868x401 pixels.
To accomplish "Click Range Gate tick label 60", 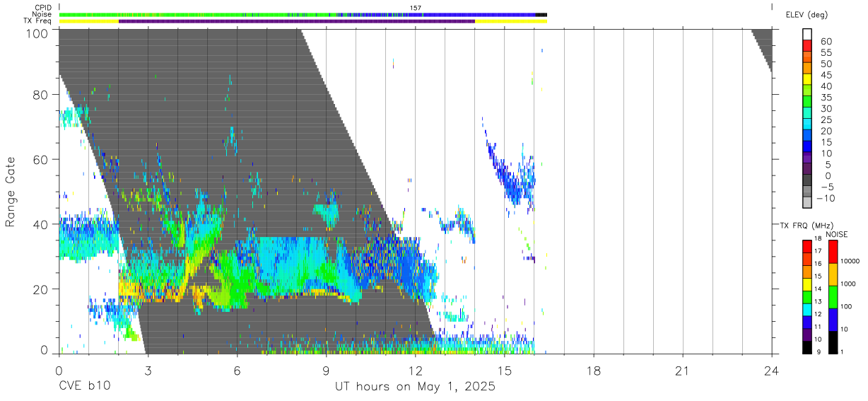I will (41, 159).
